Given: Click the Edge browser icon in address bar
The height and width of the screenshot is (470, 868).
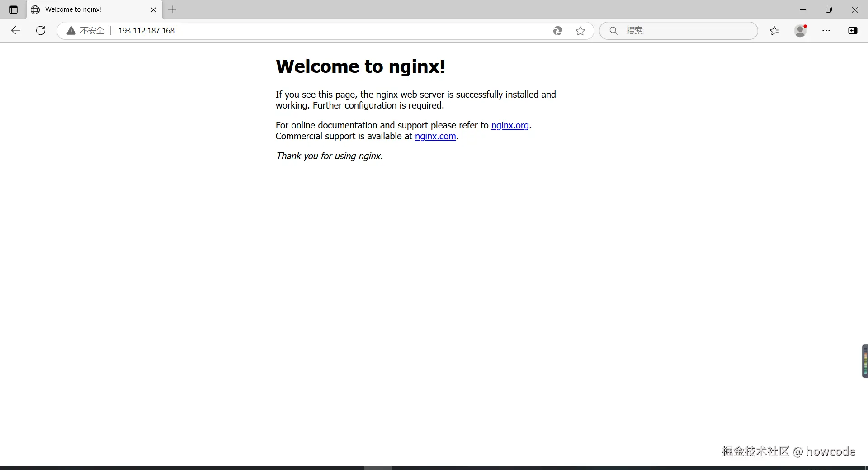Looking at the screenshot, I should pyautogui.click(x=558, y=31).
